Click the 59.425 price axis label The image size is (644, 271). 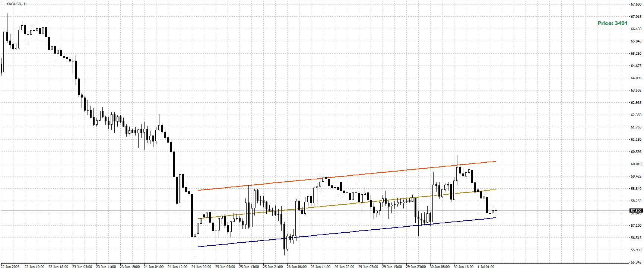pyautogui.click(x=636, y=176)
